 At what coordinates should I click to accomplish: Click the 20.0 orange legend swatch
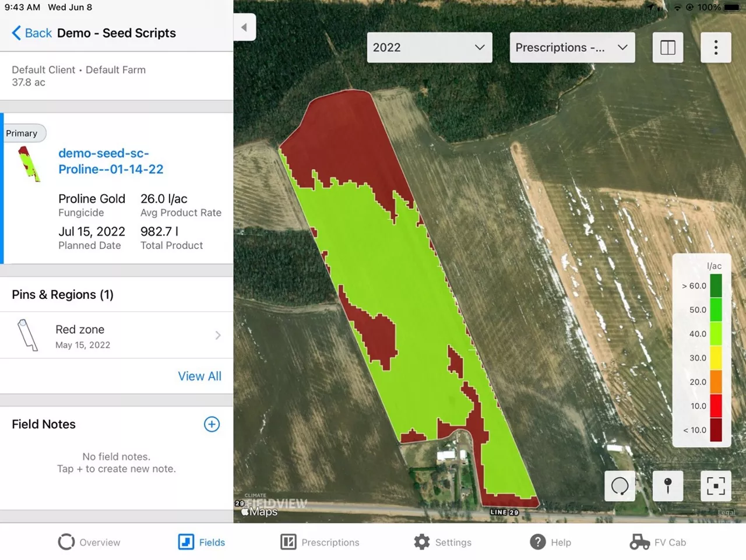pyautogui.click(x=716, y=382)
